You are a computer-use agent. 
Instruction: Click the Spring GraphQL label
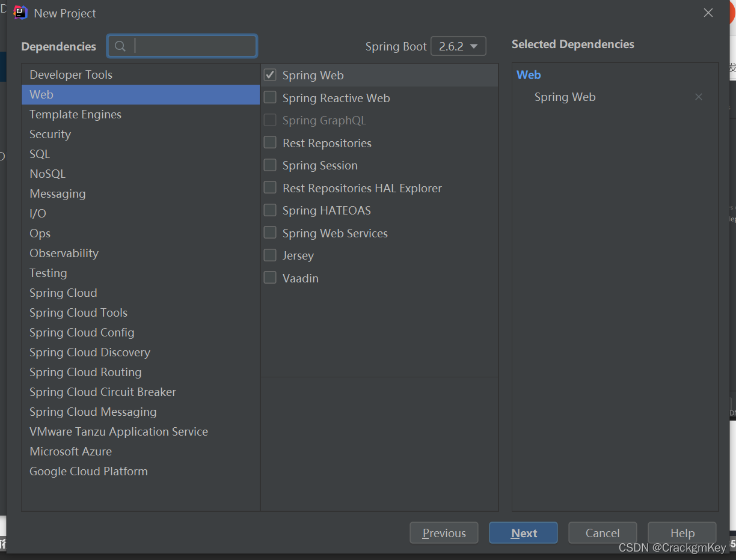324,120
